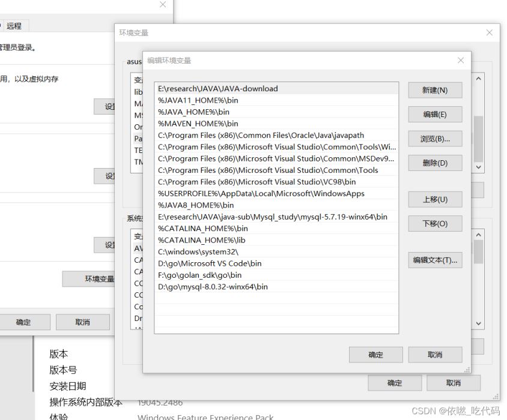Image resolution: width=507 pixels, height=420 pixels.
Task: Select the E:\research\JAVA\JAVA-download path entry
Action: click(x=240, y=88)
